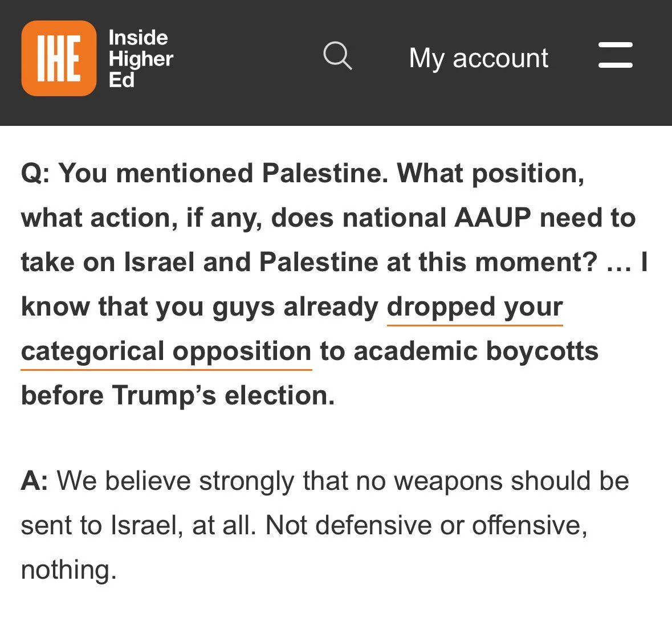The width and height of the screenshot is (672, 622).
Task: Click the orange IHE logo icon
Action: [59, 58]
